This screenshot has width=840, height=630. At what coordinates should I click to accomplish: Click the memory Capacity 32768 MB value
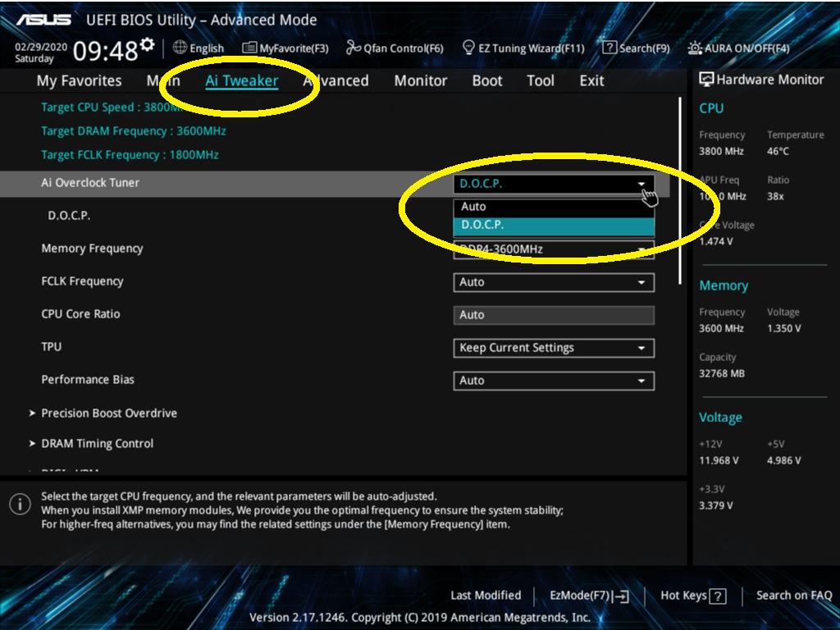[722, 373]
